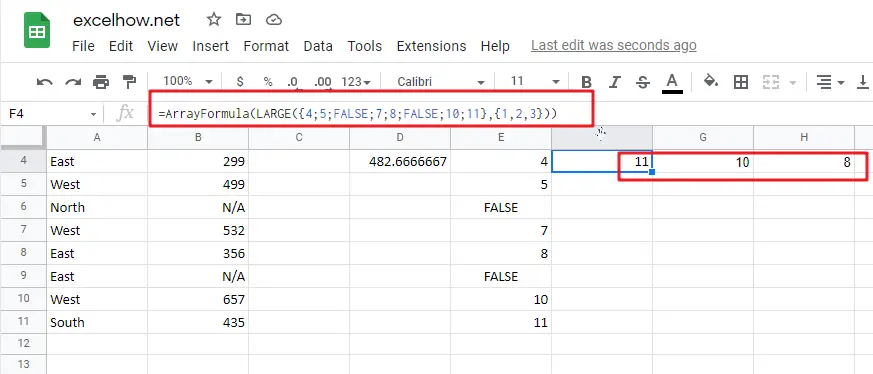Select cell with value 532
This screenshot has height=374, width=873.
coord(198,230)
